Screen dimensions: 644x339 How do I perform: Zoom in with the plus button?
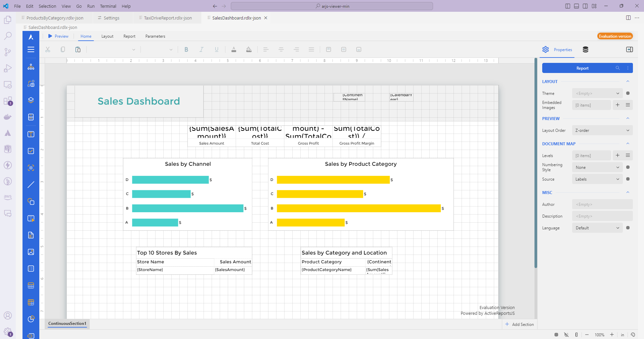612,335
